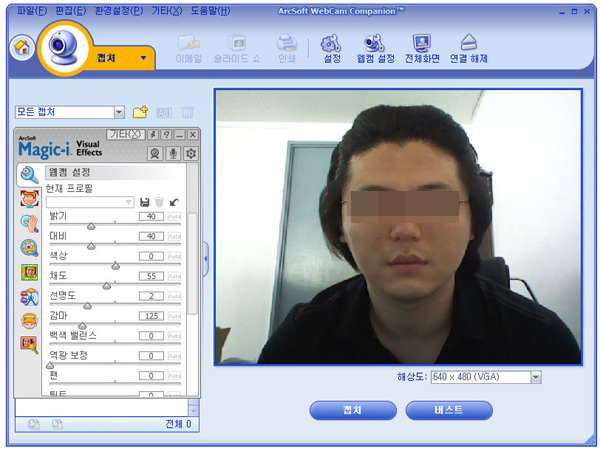
Task: Adjust the 대비 contrast slider
Action: [x=91, y=246]
